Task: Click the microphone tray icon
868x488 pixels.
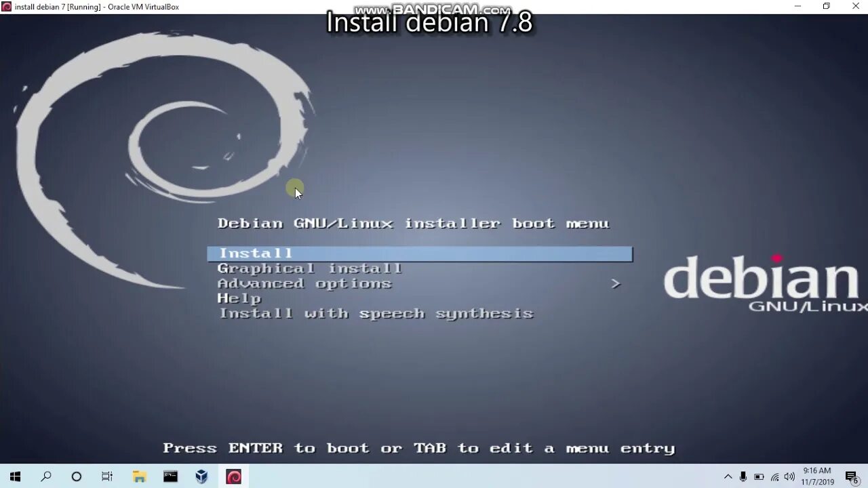Action: pos(743,476)
